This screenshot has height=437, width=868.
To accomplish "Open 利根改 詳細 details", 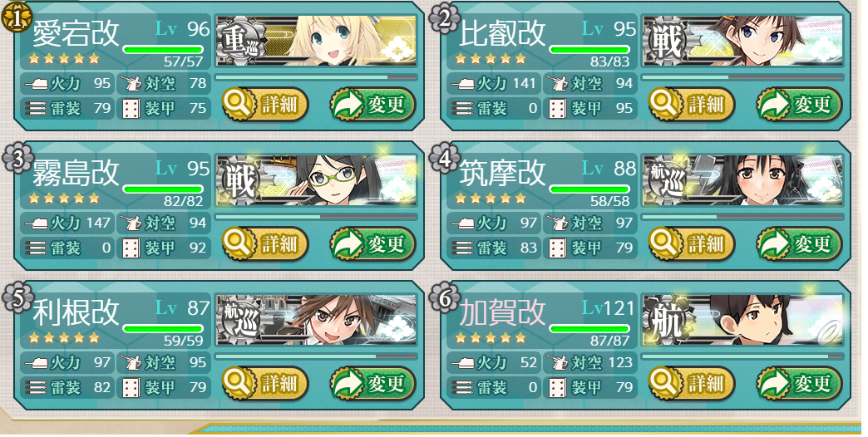I will [264, 383].
